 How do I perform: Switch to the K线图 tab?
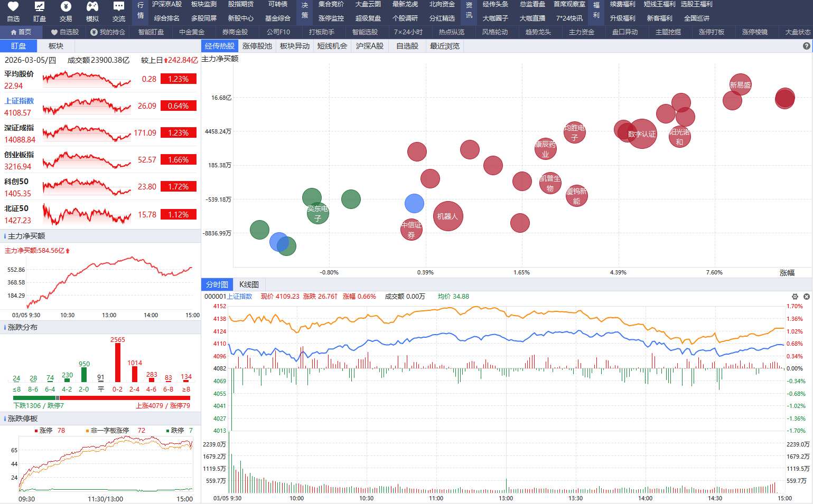[x=249, y=284]
